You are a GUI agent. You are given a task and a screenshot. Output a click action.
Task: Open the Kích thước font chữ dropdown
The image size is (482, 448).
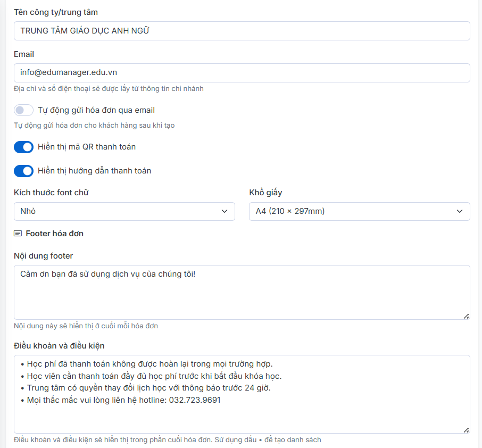[124, 211]
